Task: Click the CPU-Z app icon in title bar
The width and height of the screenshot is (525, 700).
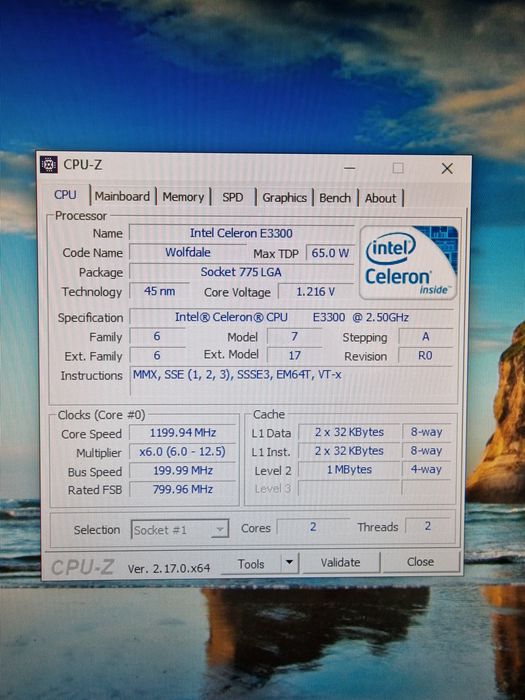Action: [x=49, y=164]
